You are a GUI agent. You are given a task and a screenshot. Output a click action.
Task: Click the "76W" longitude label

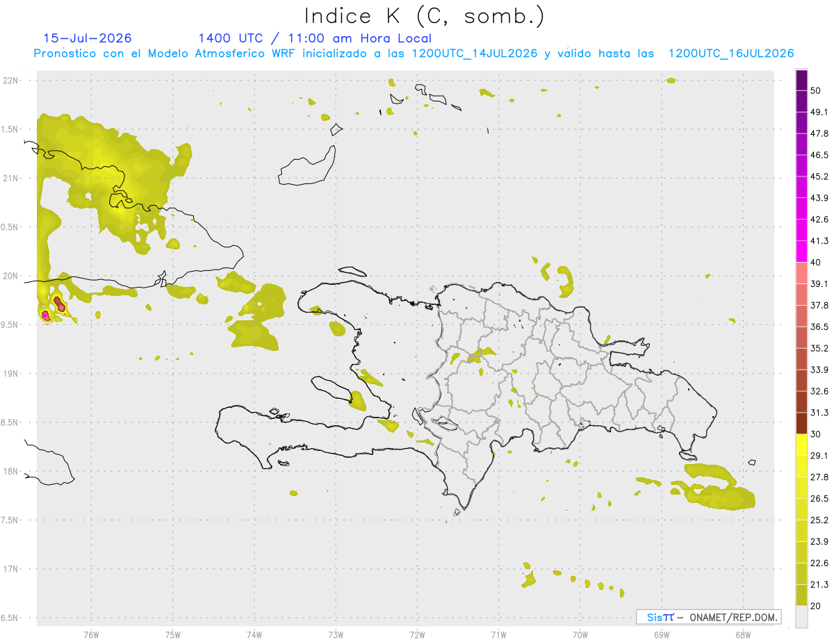coord(91,634)
